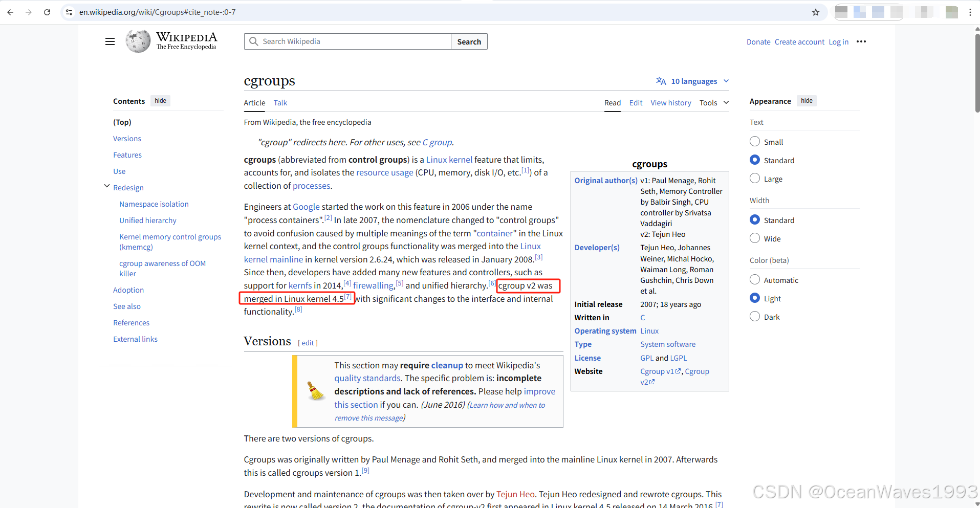This screenshot has height=508, width=980.
Task: Click the language translation icon
Action: click(x=661, y=81)
